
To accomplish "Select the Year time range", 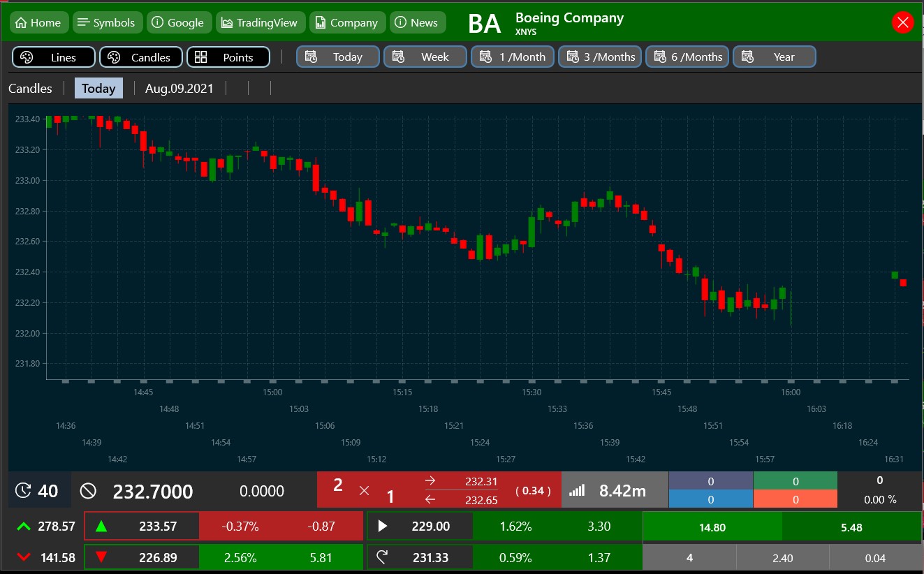I will [775, 57].
